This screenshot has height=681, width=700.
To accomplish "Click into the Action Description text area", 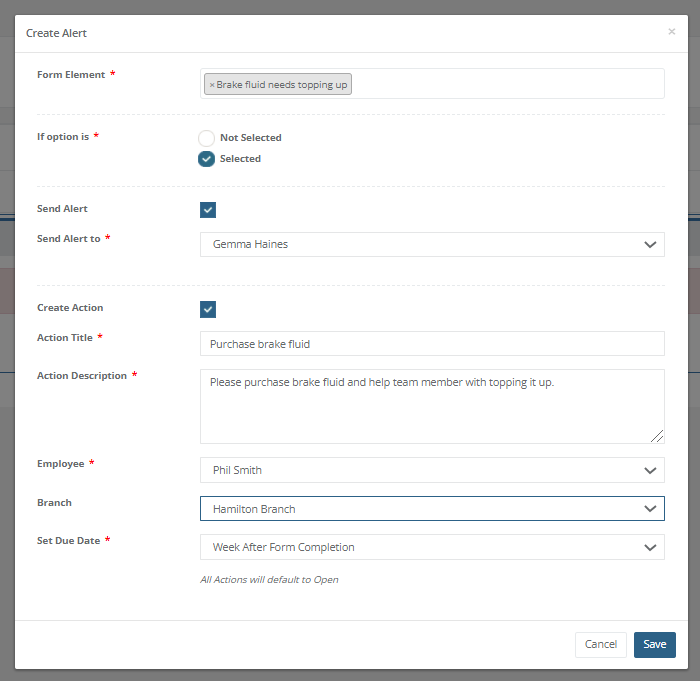I will point(432,406).
